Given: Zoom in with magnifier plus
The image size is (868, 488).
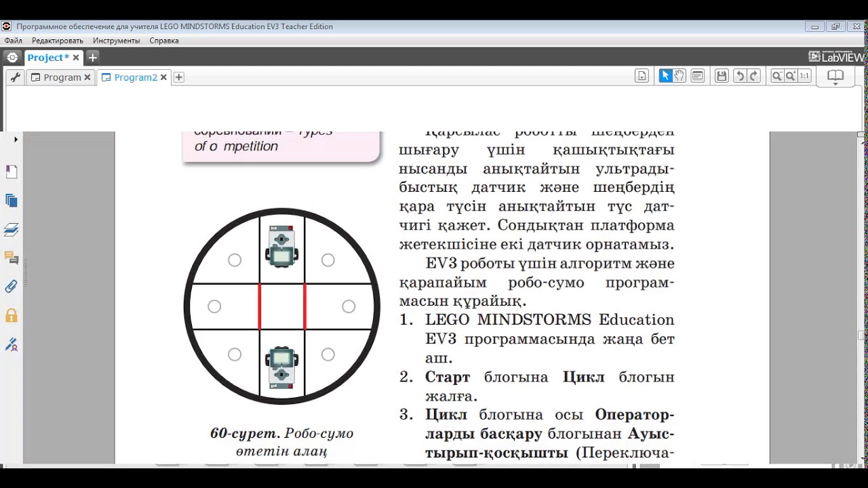Looking at the screenshot, I should click(x=791, y=76).
